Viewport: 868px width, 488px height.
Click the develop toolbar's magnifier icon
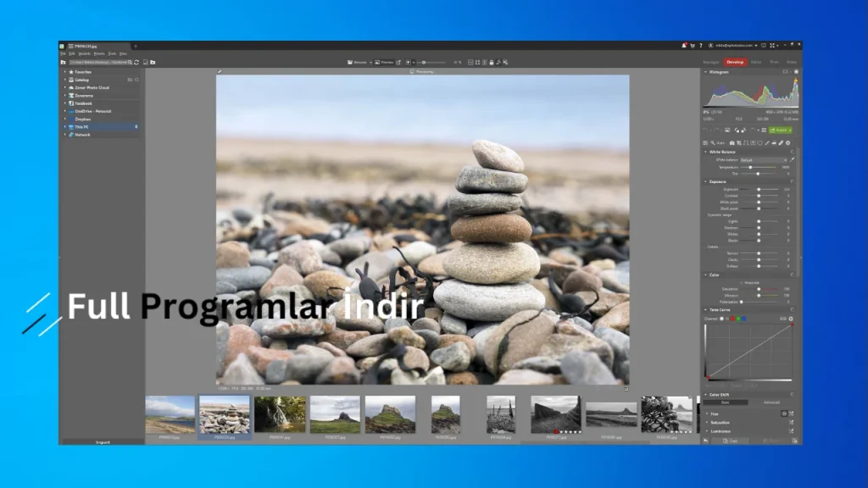tap(712, 142)
